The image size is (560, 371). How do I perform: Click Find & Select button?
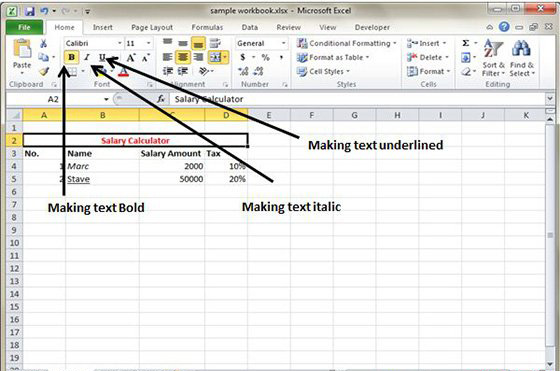click(522, 58)
